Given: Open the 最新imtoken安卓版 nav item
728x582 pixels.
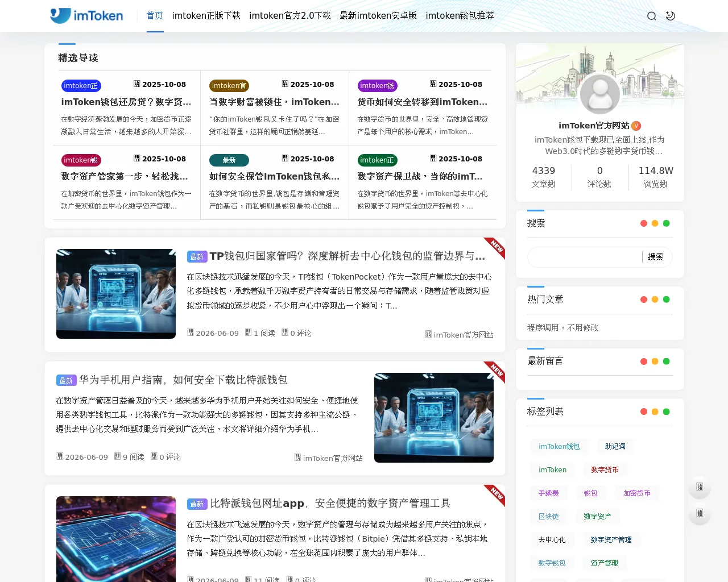Looking at the screenshot, I should click(x=378, y=16).
